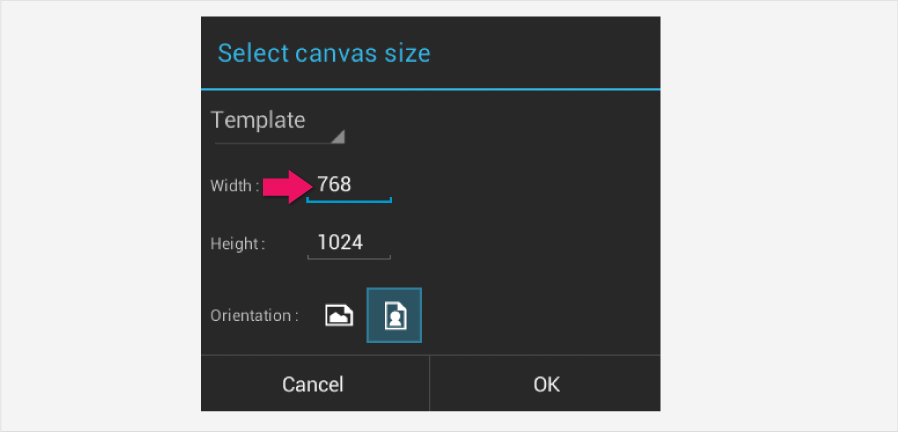
Task: Select the landscape orientation icon
Action: click(x=339, y=315)
